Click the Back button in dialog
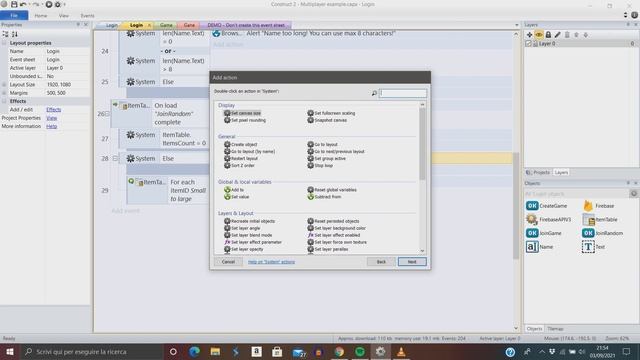The image size is (640, 360). tap(381, 262)
